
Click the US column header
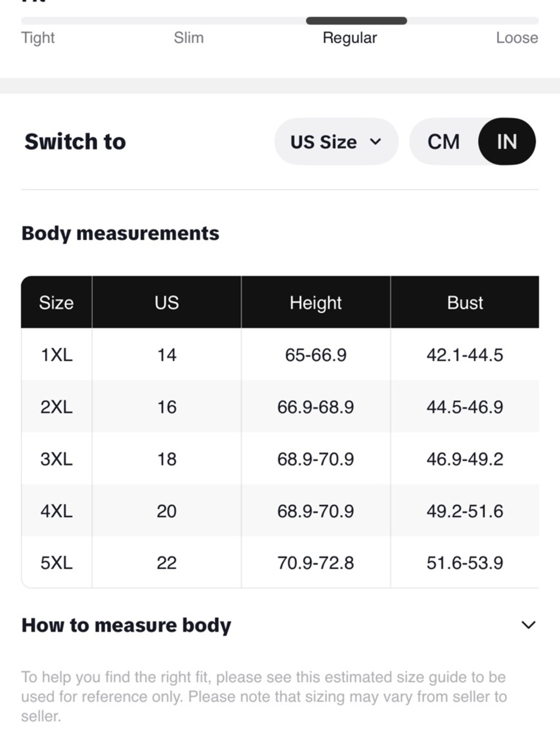click(x=167, y=303)
